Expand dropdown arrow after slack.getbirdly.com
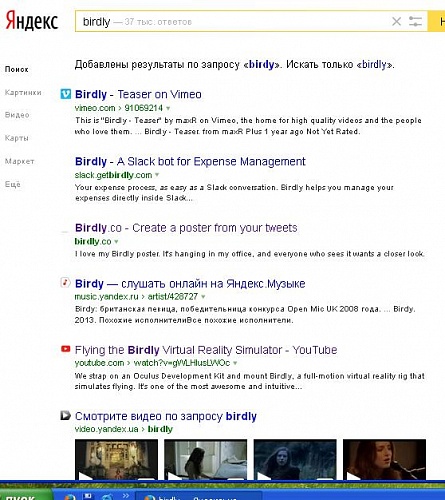Viewport: 445px width, 500px height. [157, 175]
